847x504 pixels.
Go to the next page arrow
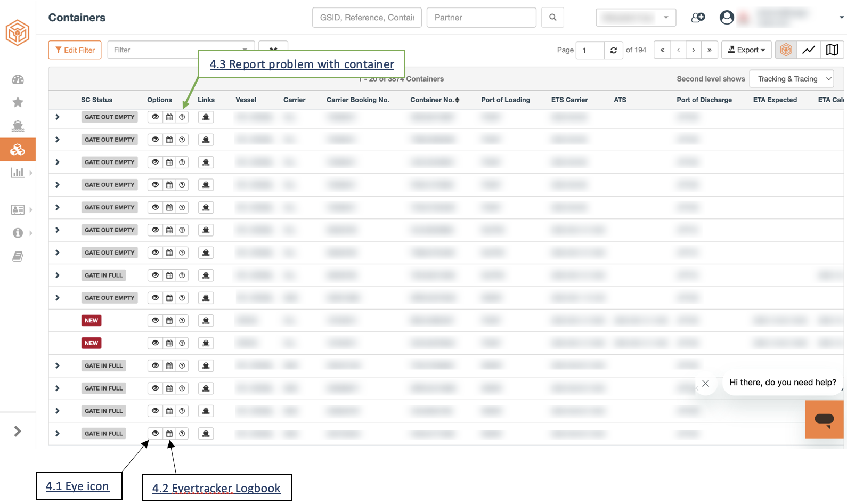[694, 50]
